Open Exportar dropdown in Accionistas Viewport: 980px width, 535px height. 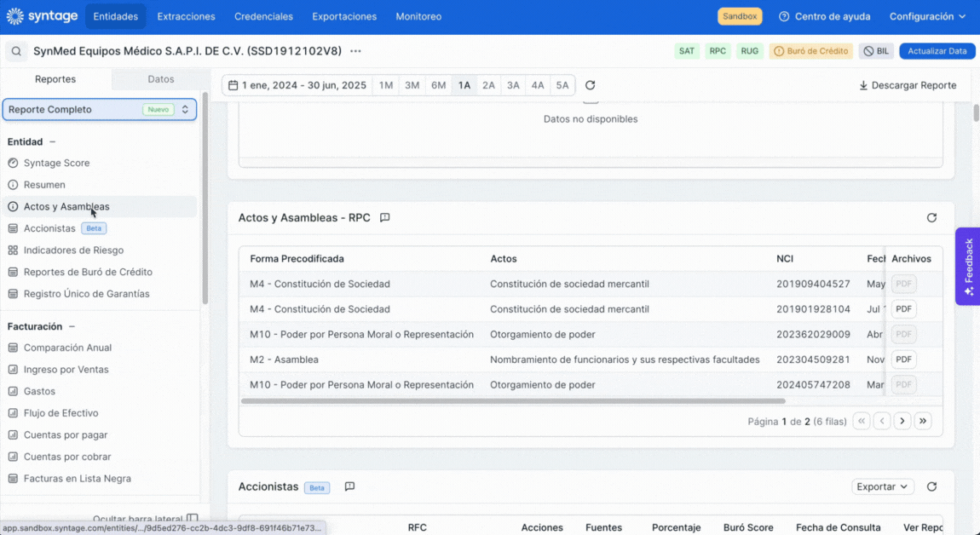pos(883,486)
